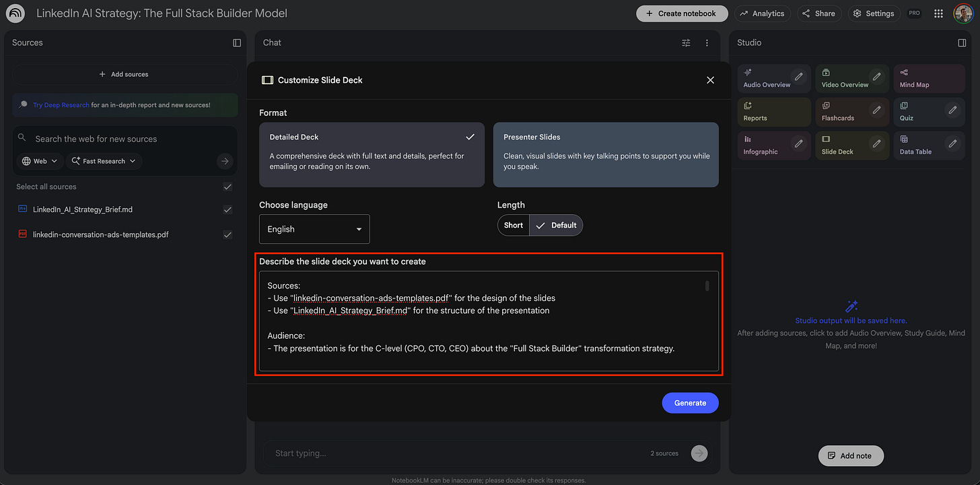The width and height of the screenshot is (980, 485).
Task: Open the Try Deep Research link
Action: (x=61, y=105)
